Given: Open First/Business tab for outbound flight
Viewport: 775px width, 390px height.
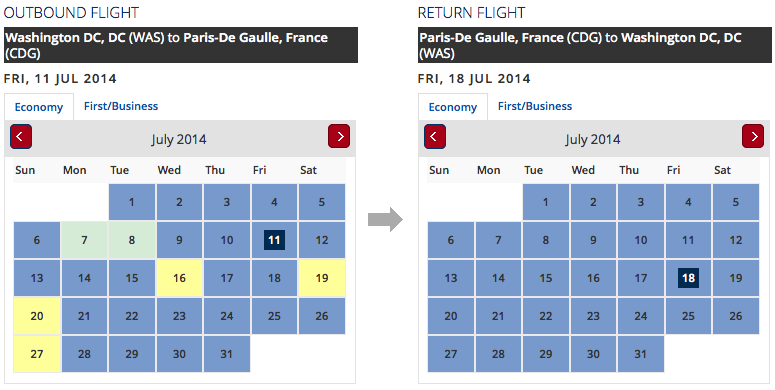Looking at the screenshot, I should [121, 106].
